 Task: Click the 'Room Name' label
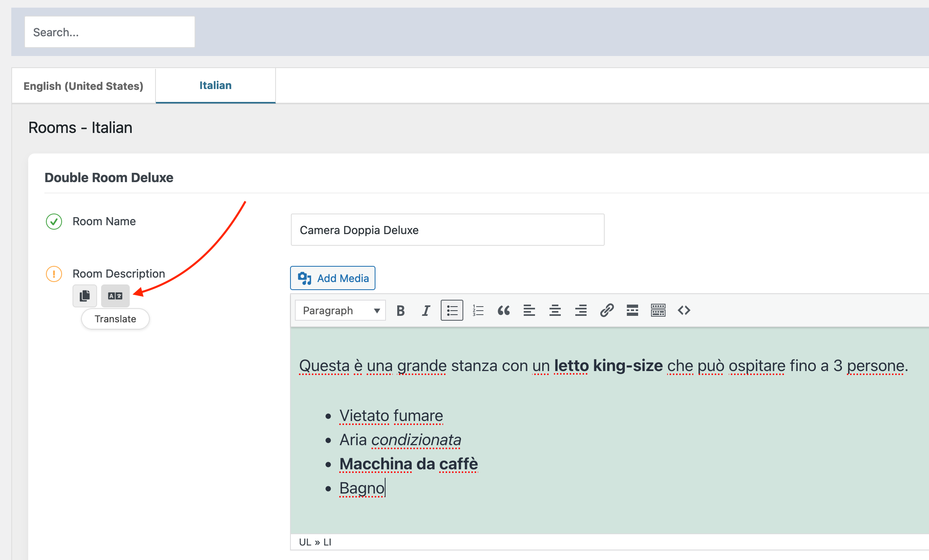tap(104, 222)
